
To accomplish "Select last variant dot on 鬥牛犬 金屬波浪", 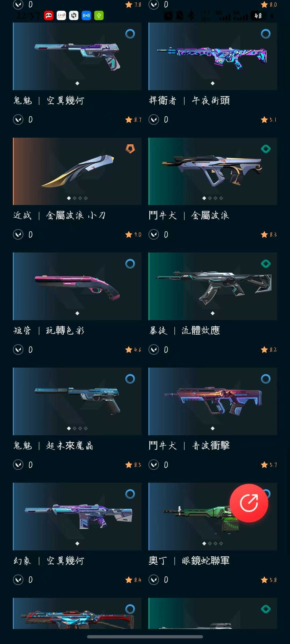I will tap(221, 198).
